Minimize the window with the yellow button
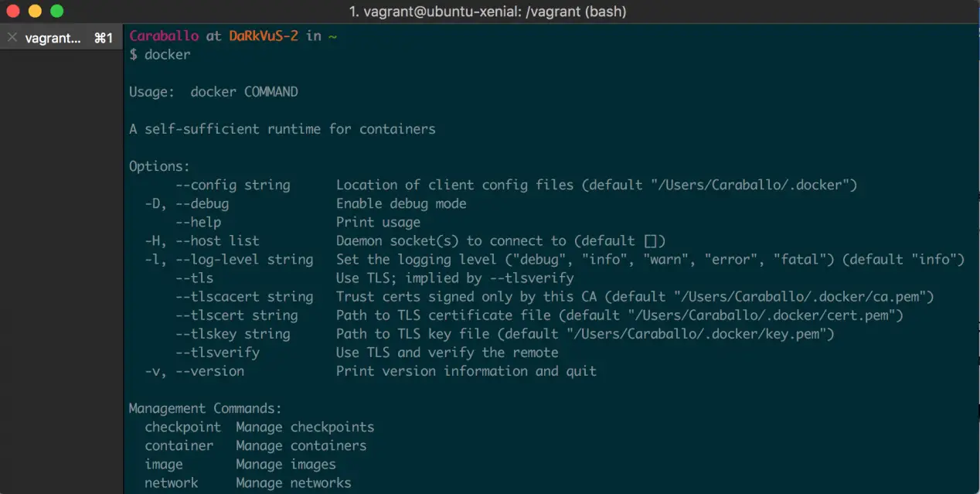 pyautogui.click(x=35, y=12)
